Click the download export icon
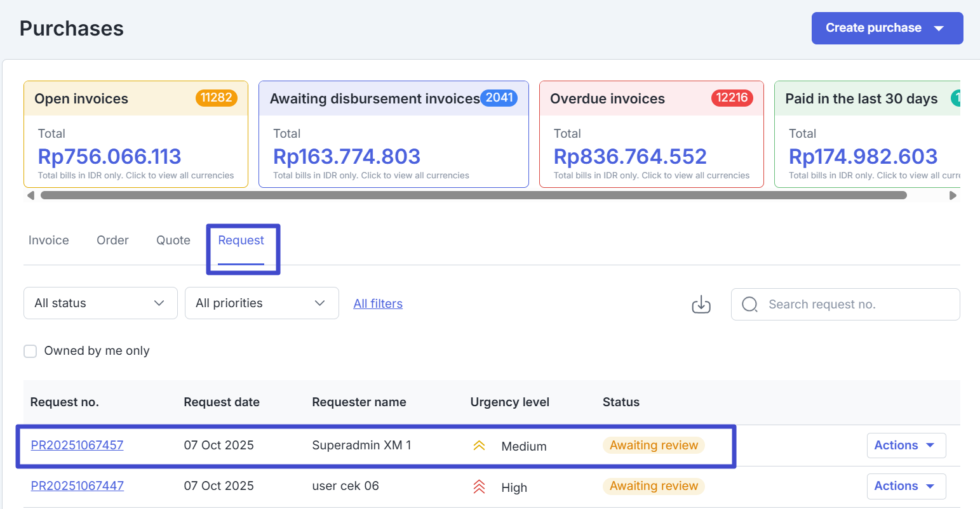Screen dimensions: 980x509 pos(701,305)
